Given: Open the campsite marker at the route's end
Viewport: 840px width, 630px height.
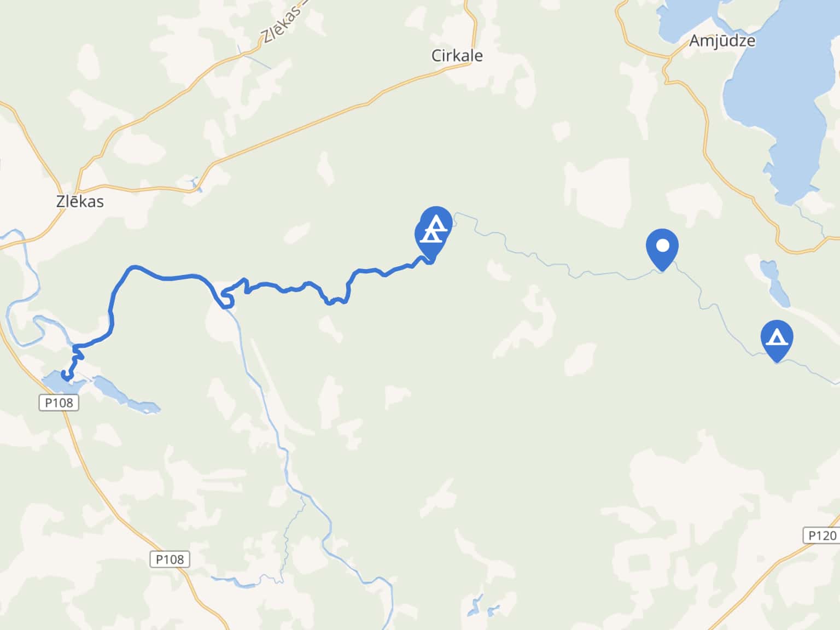Looking at the screenshot, I should [x=435, y=231].
